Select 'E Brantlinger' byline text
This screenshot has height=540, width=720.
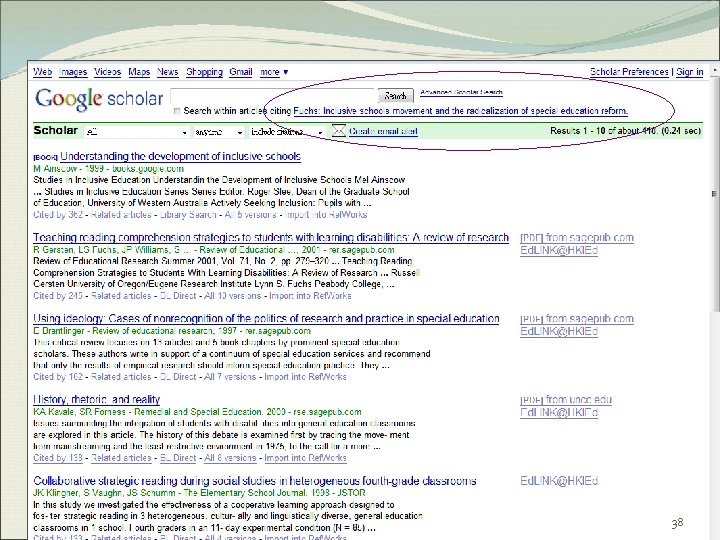pos(59,331)
